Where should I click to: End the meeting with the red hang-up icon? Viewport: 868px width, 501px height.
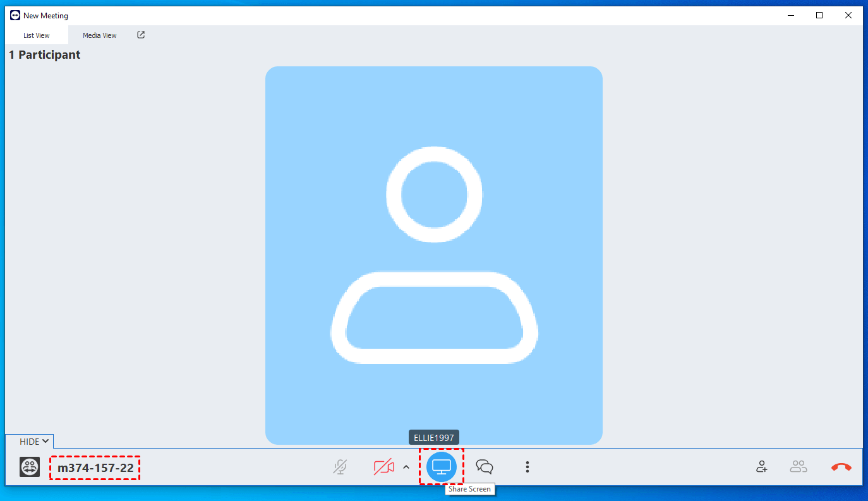(841, 467)
